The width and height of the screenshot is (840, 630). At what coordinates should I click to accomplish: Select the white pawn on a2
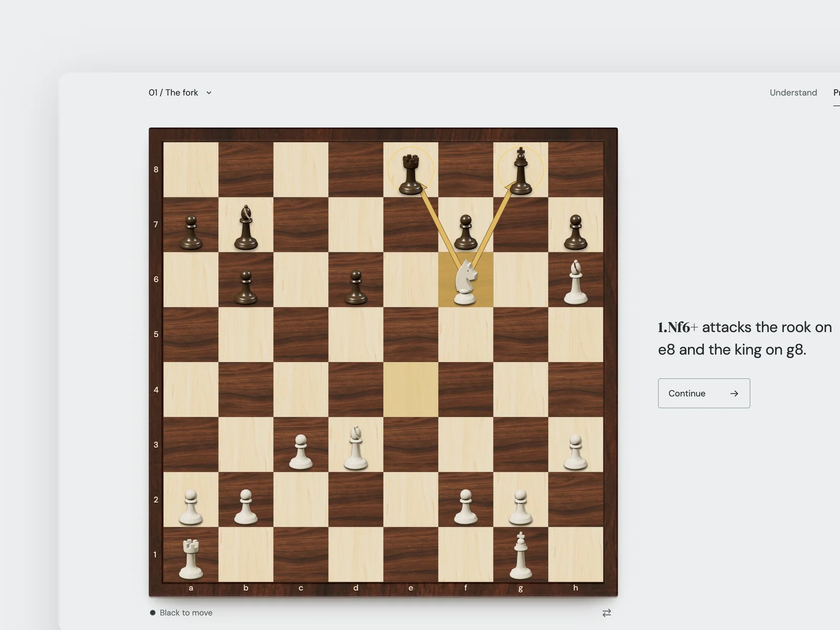(191, 507)
